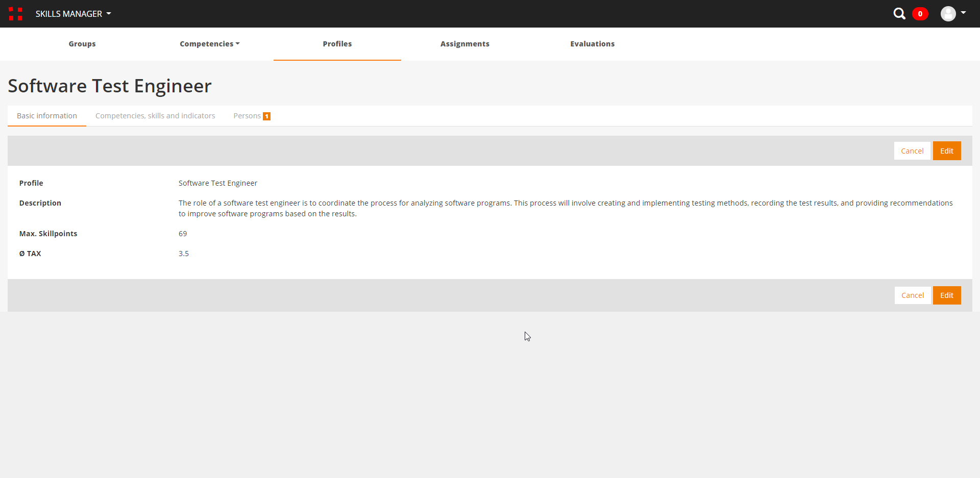Open Competencies, skills and indicators tab

coord(155,116)
